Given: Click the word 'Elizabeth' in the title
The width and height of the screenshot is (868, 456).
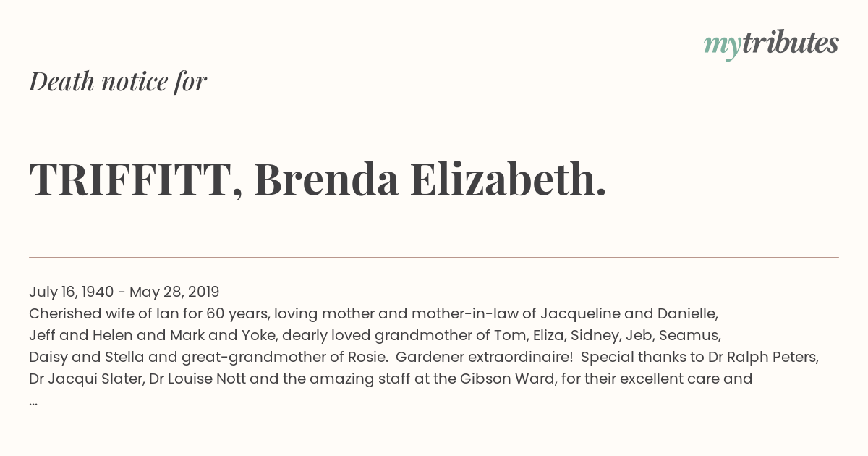Looking at the screenshot, I should 508,180.
